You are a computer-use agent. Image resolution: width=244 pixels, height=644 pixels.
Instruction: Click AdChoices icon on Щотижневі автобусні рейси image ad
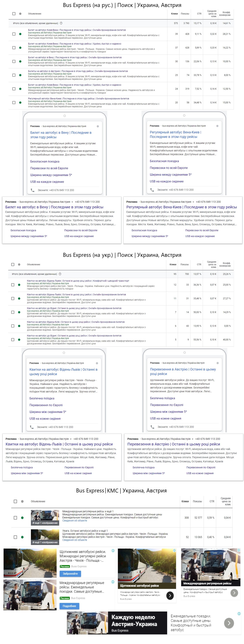point(174,550)
